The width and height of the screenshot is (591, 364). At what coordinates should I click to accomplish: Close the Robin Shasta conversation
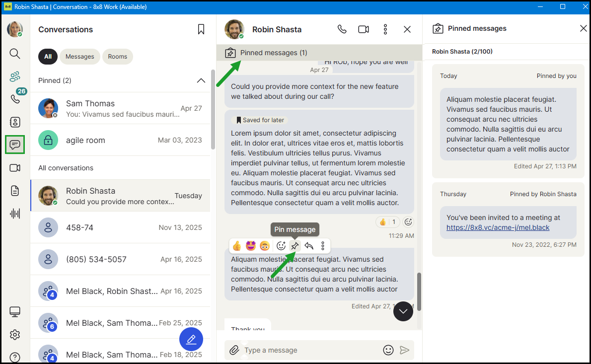[407, 29]
